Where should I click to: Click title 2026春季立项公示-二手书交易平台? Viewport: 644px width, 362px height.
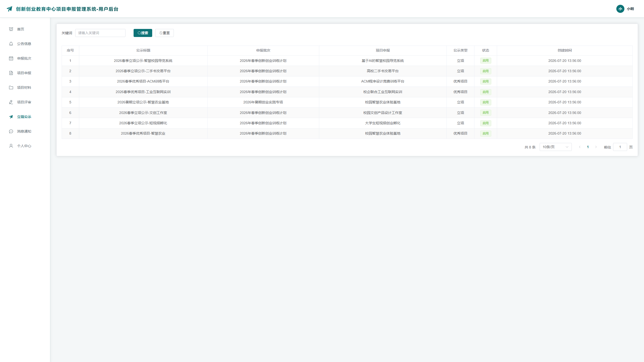pos(143,71)
